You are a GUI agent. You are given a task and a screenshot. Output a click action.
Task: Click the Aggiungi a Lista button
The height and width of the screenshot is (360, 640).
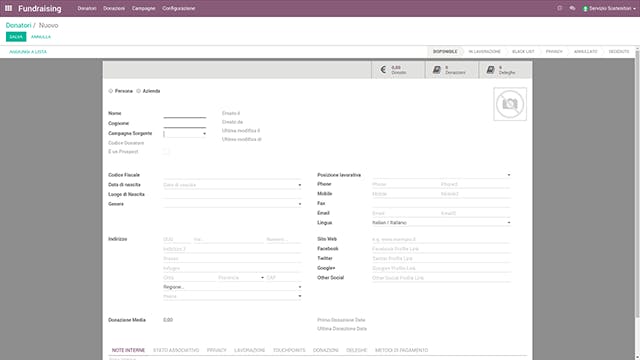(28, 52)
